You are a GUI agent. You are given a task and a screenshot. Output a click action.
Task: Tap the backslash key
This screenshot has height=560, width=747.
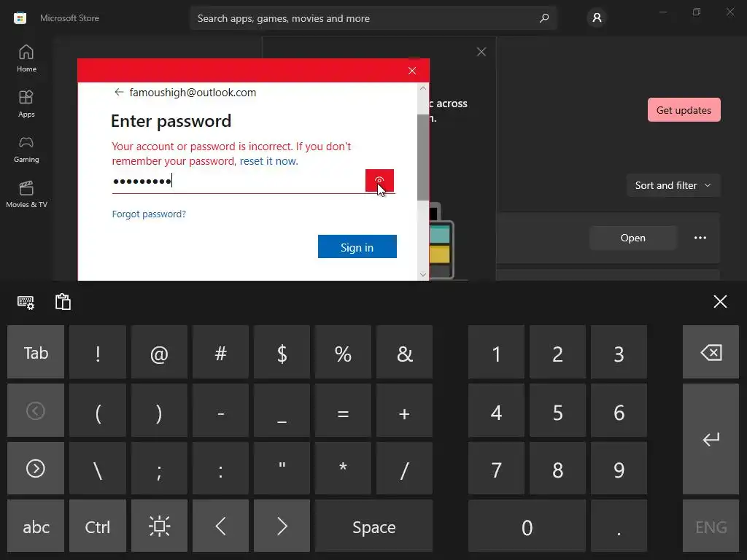click(98, 469)
